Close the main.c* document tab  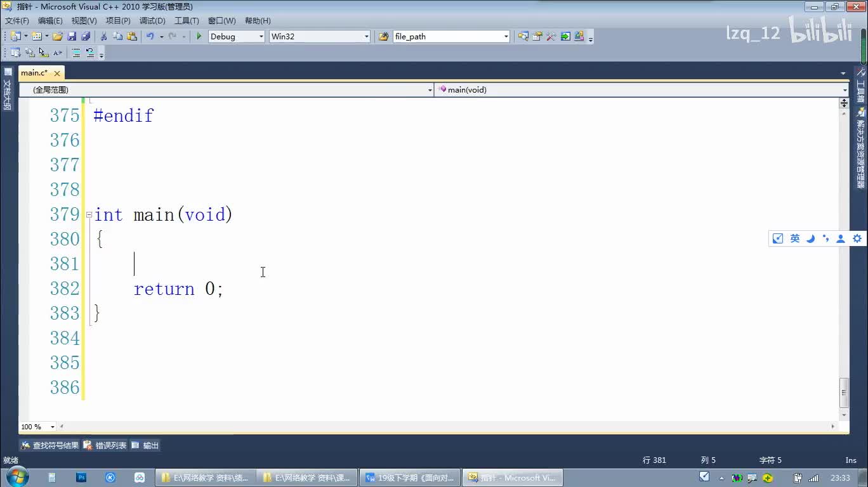(x=56, y=74)
